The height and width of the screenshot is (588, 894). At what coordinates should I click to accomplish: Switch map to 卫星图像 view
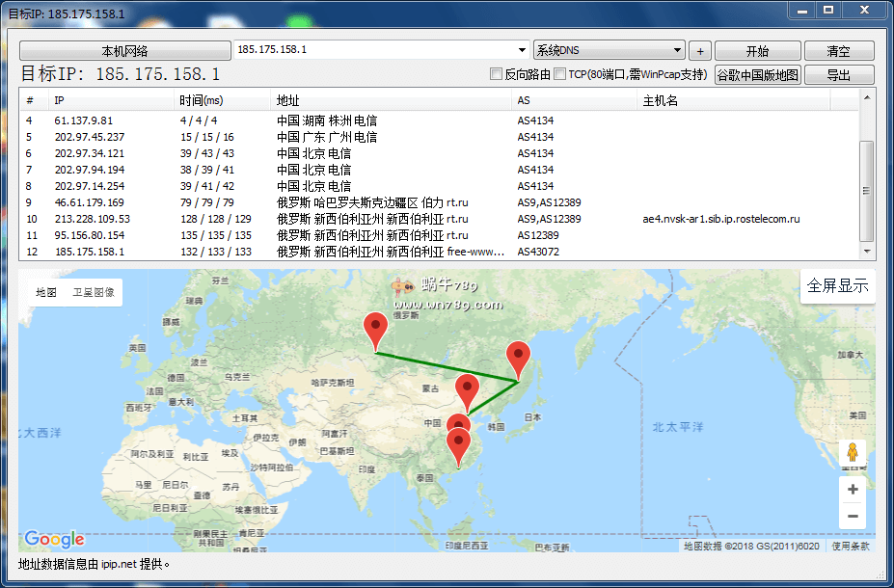coord(94,292)
